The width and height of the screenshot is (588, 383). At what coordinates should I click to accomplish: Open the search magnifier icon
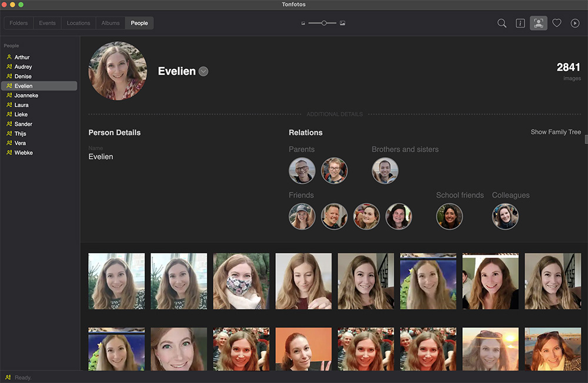point(502,24)
